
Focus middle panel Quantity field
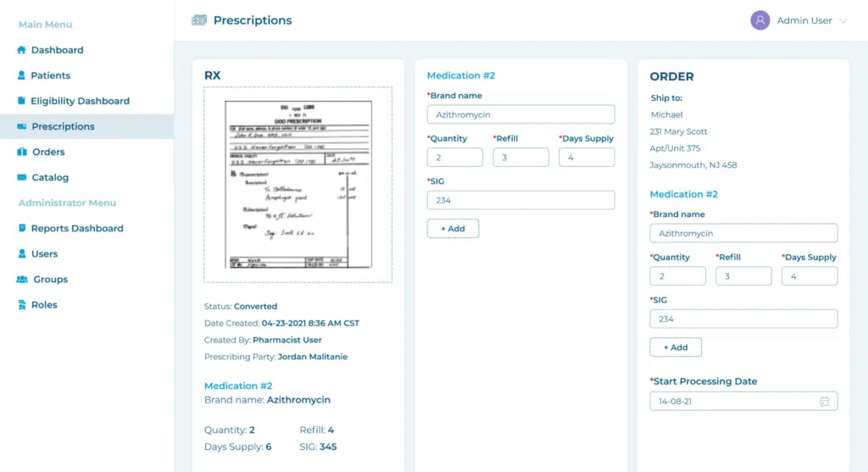(454, 157)
